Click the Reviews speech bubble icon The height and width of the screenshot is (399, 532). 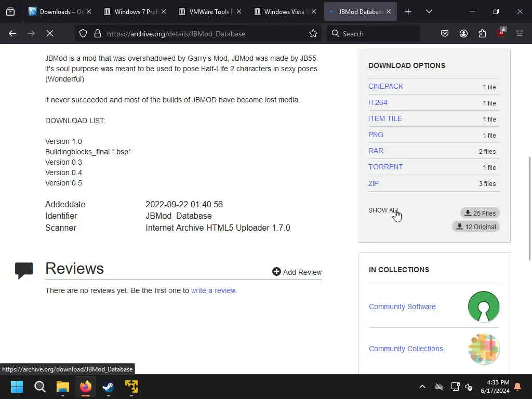pyautogui.click(x=24, y=270)
